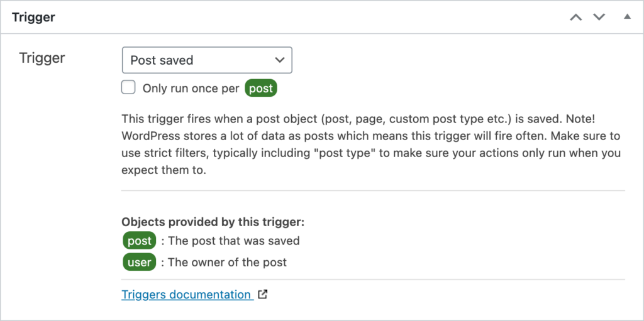Viewport: 644px width, 321px height.
Task: Move the Trigger panel up with chevron
Action: pyautogui.click(x=576, y=17)
